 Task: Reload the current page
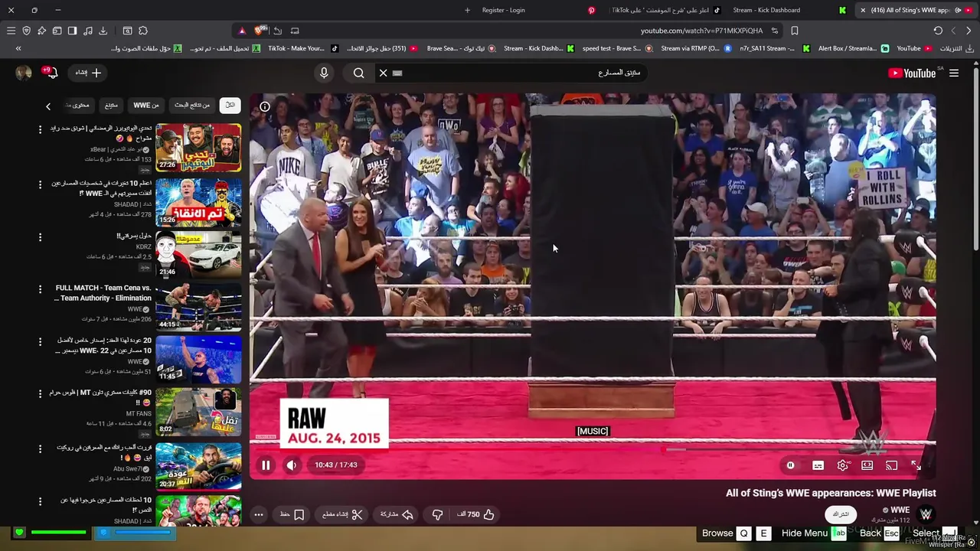(938, 31)
